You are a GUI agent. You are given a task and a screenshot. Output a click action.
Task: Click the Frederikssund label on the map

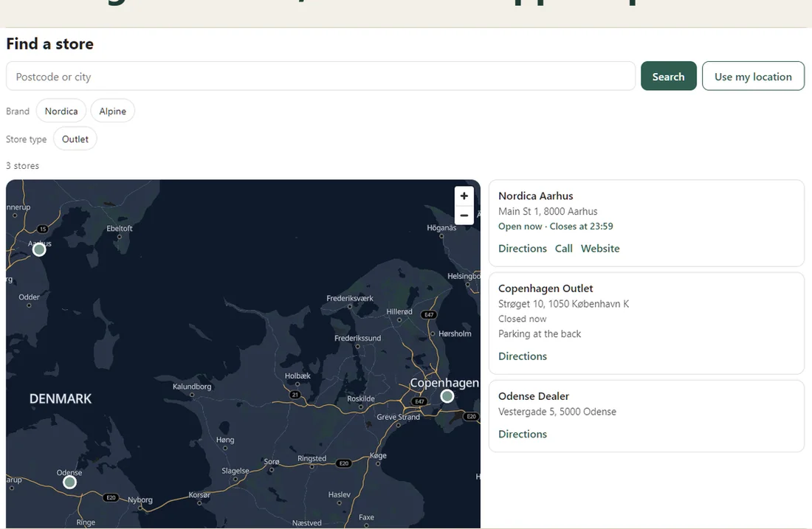pyautogui.click(x=357, y=338)
